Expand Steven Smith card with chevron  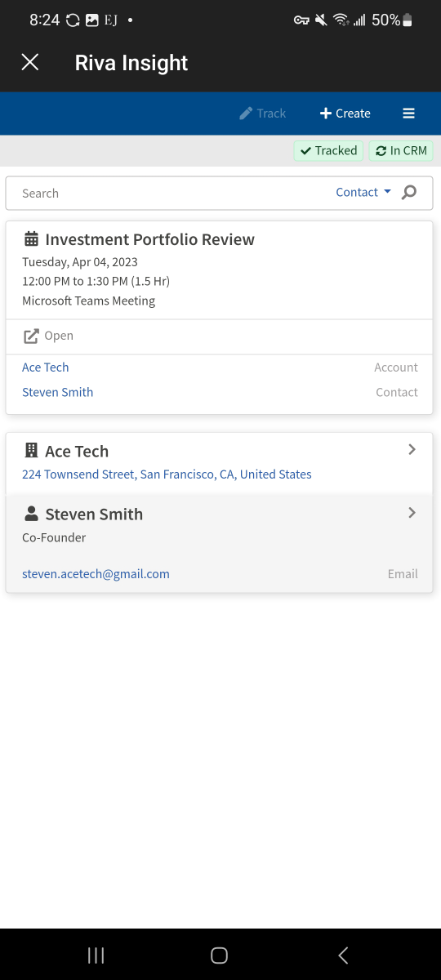pyautogui.click(x=412, y=513)
